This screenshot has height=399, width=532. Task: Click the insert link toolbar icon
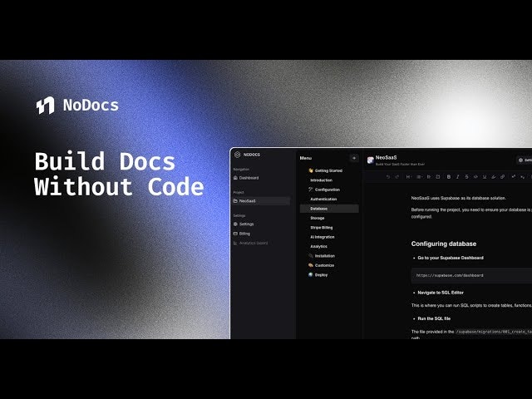pos(502,177)
